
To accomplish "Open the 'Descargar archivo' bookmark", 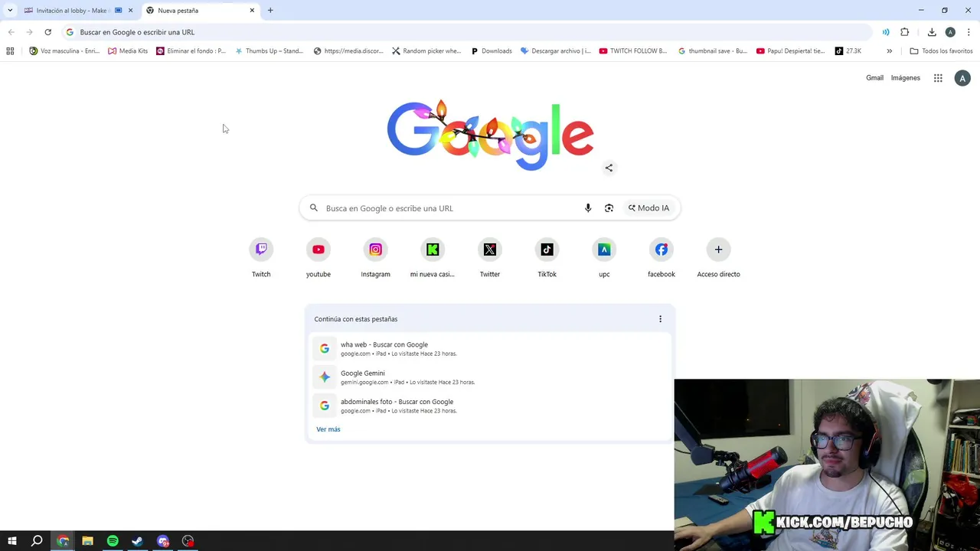I will pos(556,51).
